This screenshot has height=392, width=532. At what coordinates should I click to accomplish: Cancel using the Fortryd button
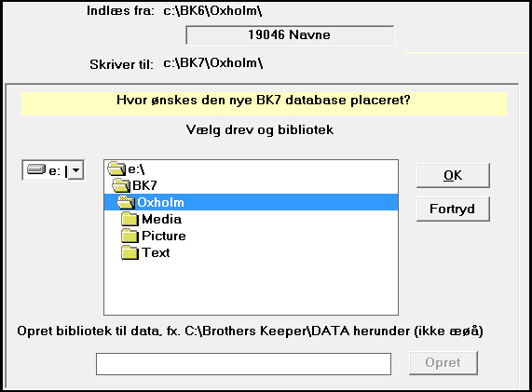click(453, 209)
